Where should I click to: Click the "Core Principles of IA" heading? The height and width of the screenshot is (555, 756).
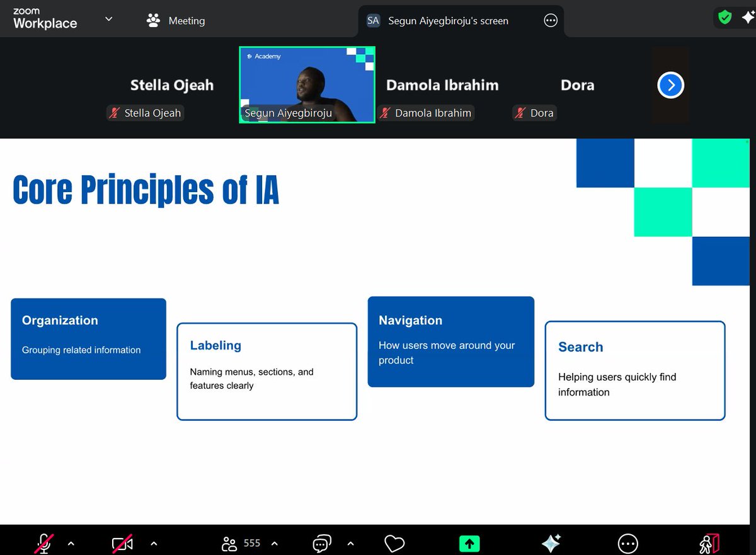coord(146,190)
